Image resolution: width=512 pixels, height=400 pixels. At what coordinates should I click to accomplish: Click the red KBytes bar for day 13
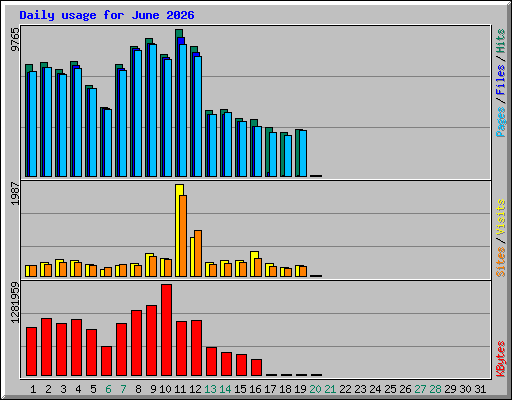pyautogui.click(x=212, y=362)
